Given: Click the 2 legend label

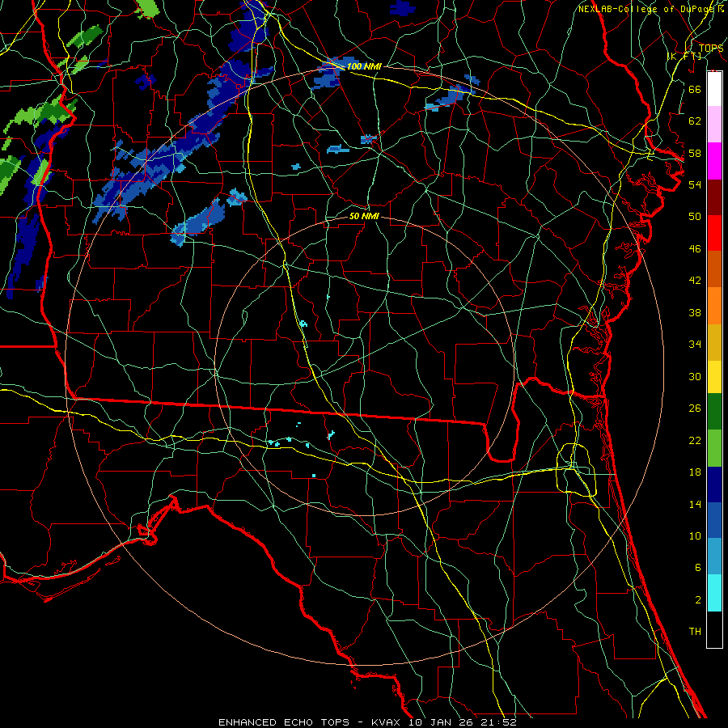Looking at the screenshot, I should coord(697,600).
